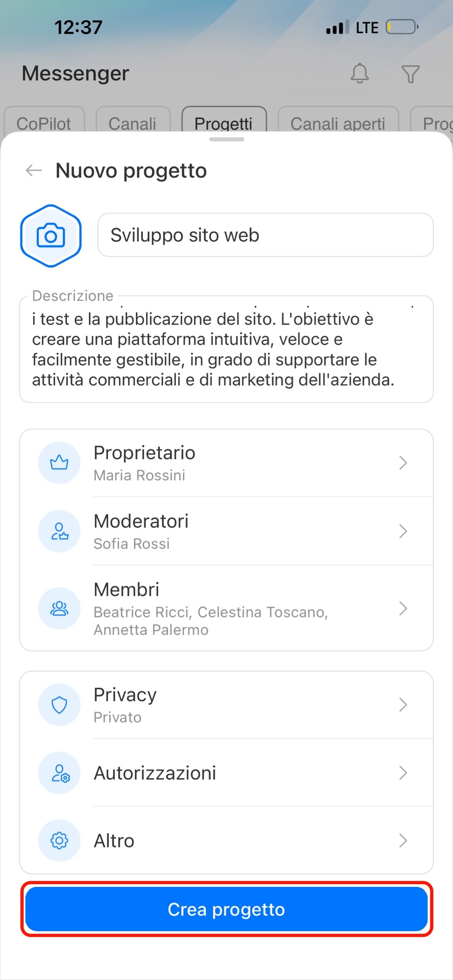This screenshot has height=980, width=453.
Task: Tap the crown icon for Proprietario
Action: [59, 462]
